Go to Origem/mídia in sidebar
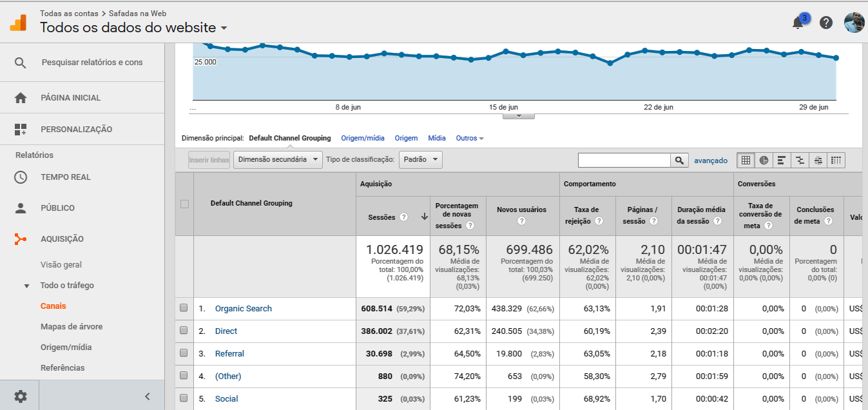 coord(66,347)
